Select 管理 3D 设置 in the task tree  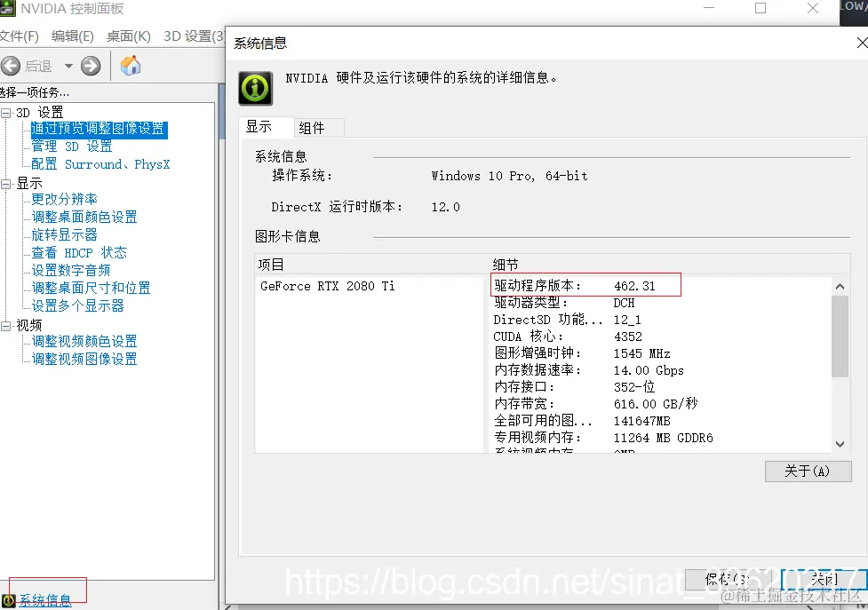click(x=72, y=147)
